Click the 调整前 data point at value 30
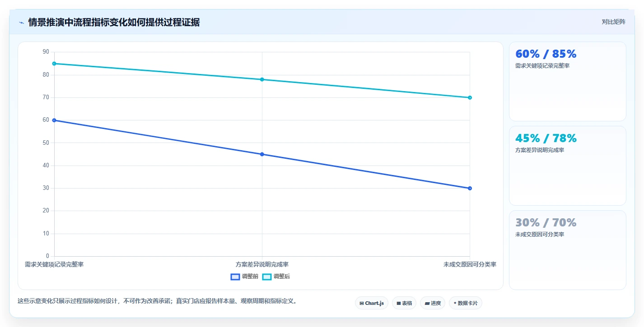Screen dimensions: 644x327 pos(470,188)
